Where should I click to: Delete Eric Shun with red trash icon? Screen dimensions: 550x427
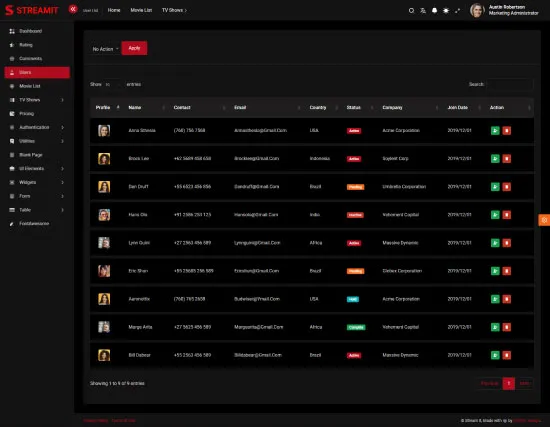pos(507,271)
